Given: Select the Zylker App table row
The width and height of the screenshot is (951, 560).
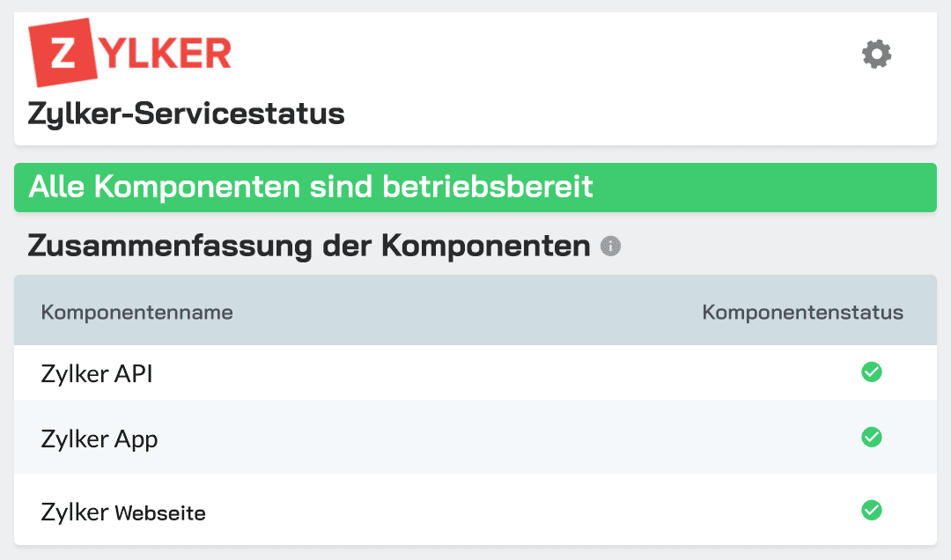Looking at the screenshot, I should 475,438.
